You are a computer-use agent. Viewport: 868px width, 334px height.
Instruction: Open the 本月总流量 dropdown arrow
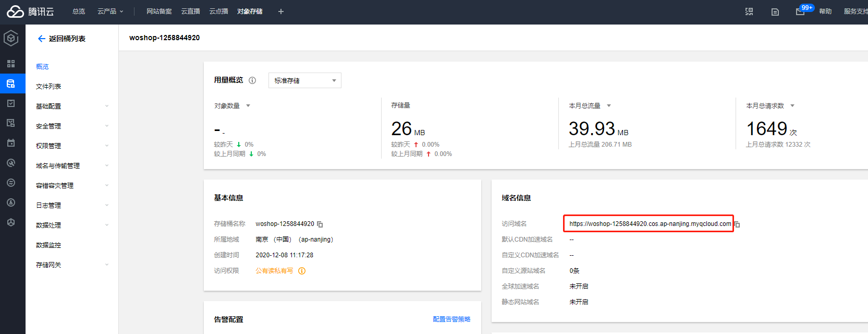tap(609, 106)
